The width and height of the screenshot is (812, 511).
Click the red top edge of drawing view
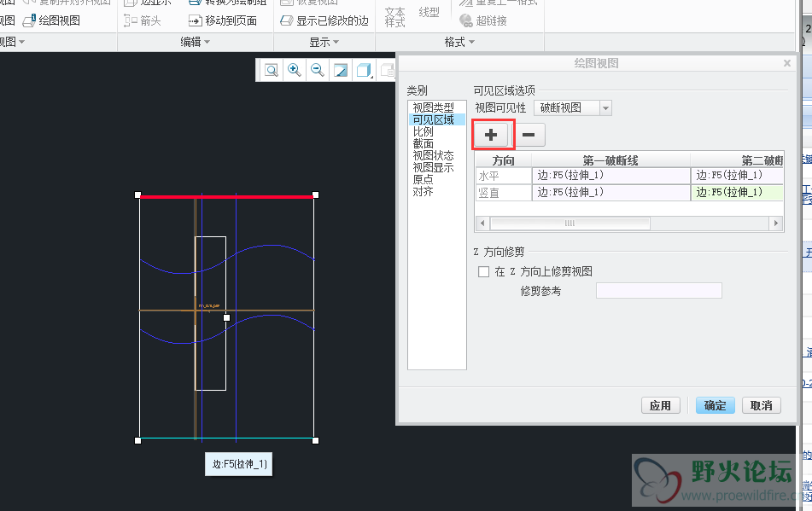click(x=226, y=196)
